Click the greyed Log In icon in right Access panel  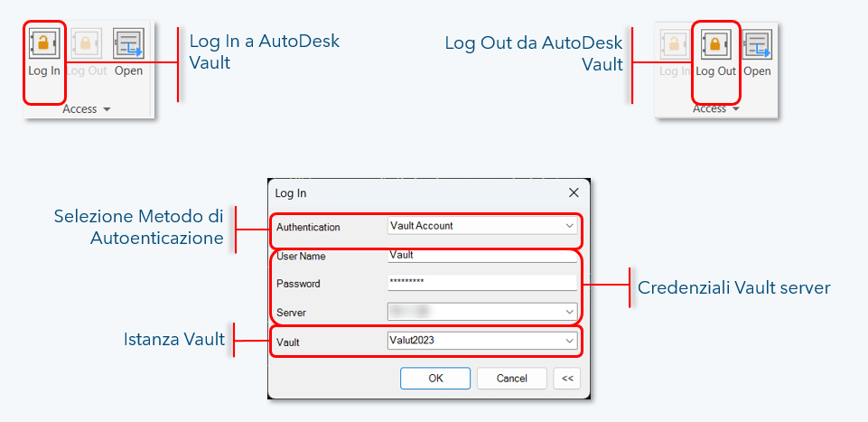click(675, 44)
